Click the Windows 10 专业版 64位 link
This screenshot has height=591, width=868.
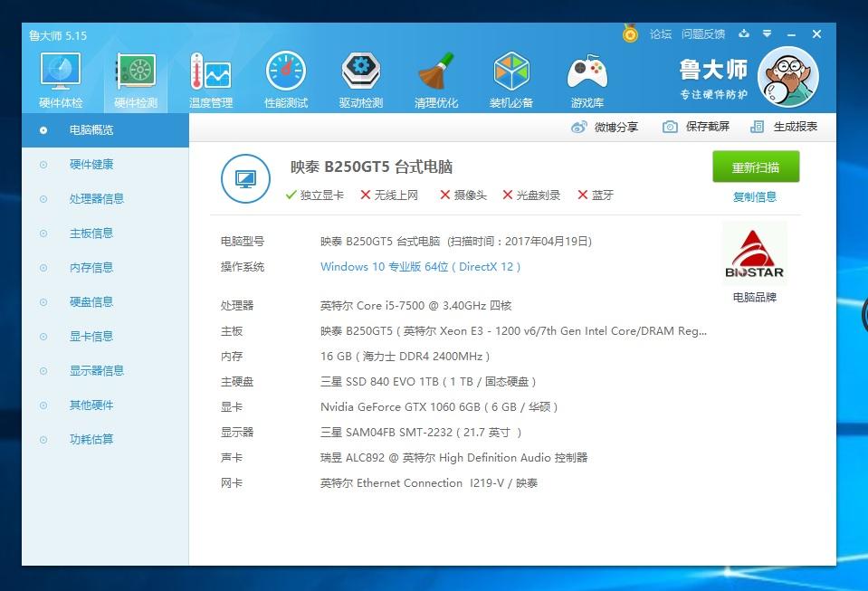click(x=420, y=267)
